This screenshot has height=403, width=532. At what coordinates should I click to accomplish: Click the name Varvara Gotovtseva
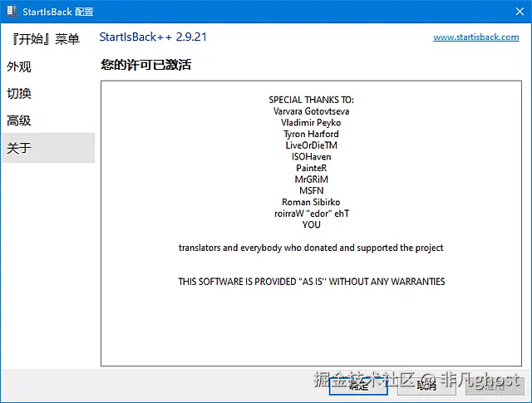pos(311,111)
